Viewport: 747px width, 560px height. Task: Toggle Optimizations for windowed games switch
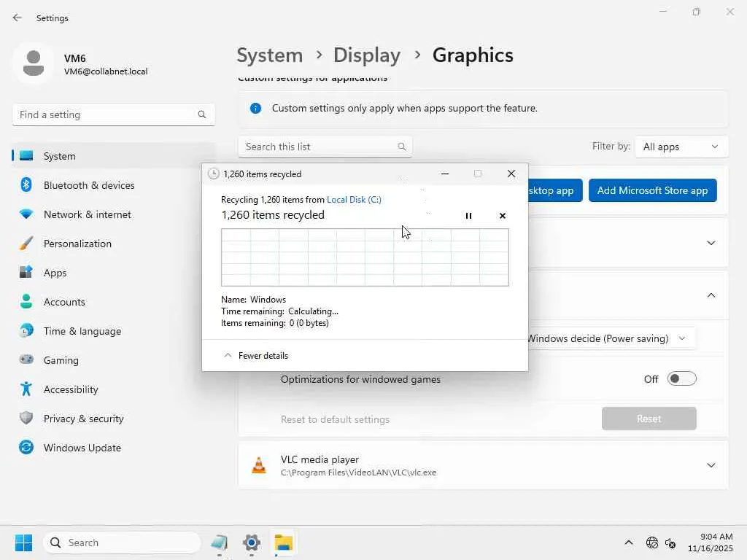tap(682, 379)
